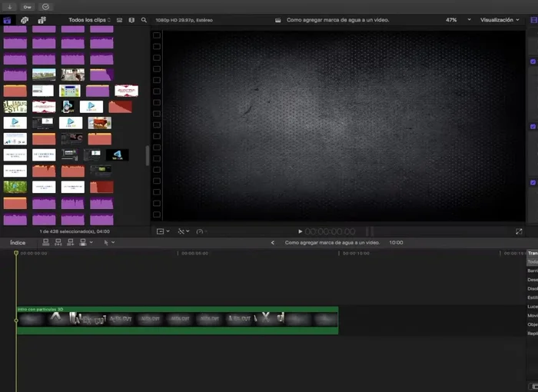Open the selection tool arrow dropdown
This screenshot has height=392, width=538.
(108, 243)
